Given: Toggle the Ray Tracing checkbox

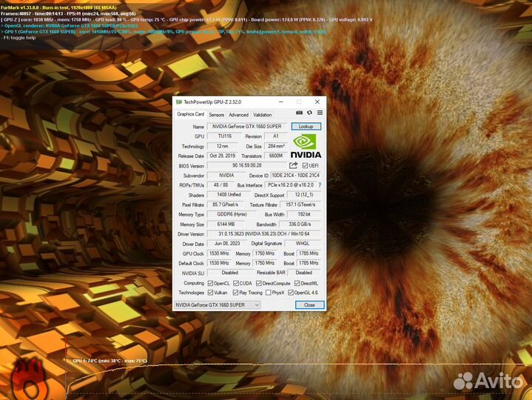Looking at the screenshot, I should [236, 293].
